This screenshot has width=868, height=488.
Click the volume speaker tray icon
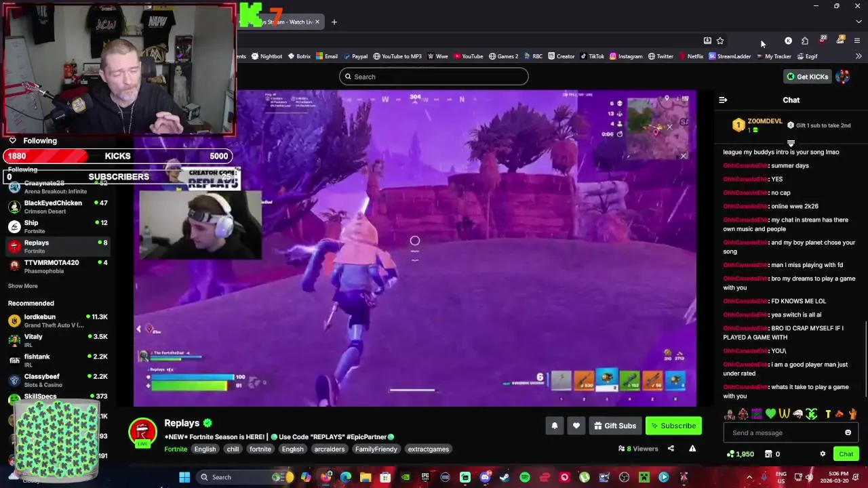point(809,477)
